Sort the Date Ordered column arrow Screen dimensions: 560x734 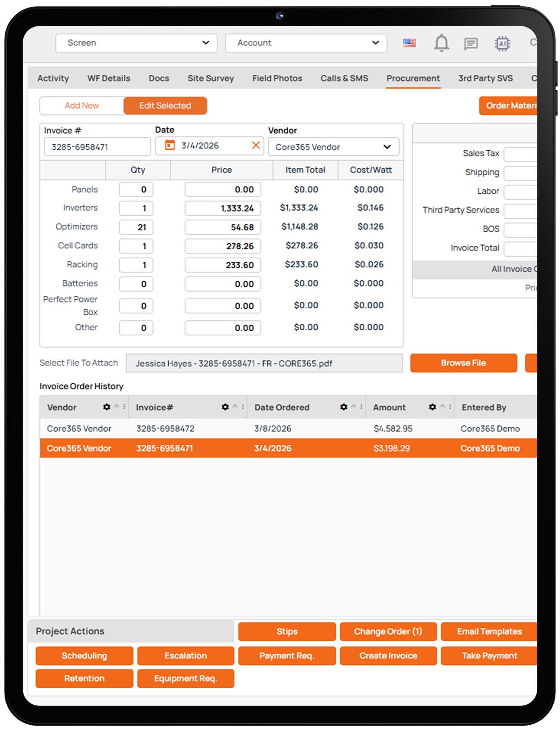(x=353, y=407)
